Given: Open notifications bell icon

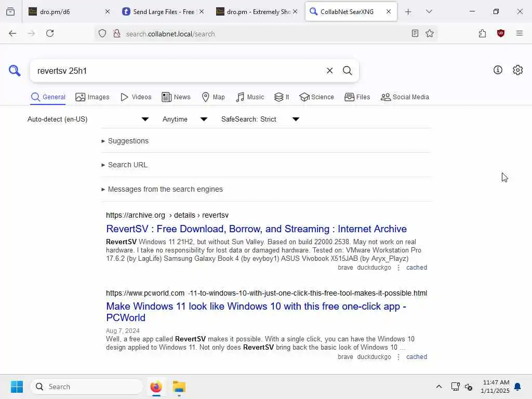Looking at the screenshot, I should point(517,387).
